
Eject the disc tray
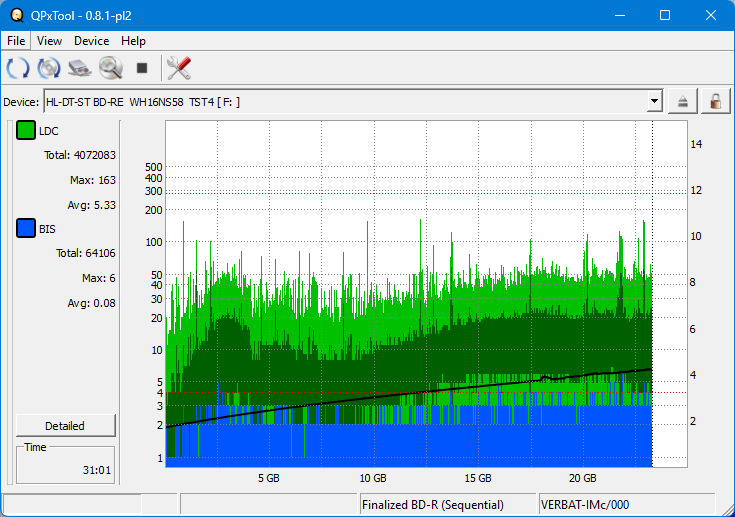pos(683,101)
